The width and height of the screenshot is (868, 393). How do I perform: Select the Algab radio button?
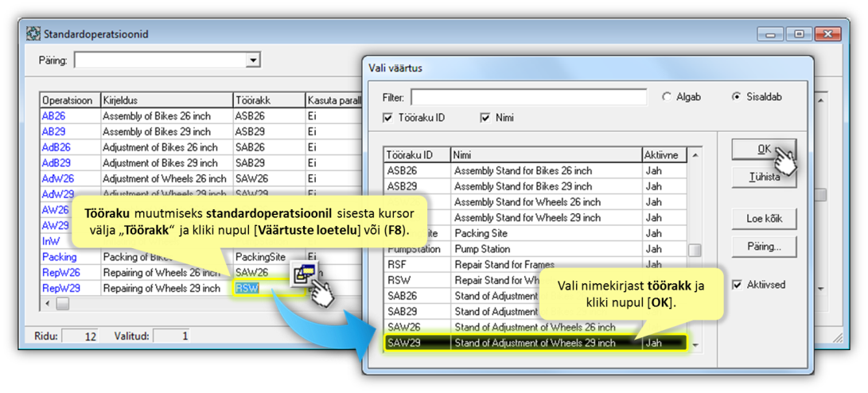click(667, 97)
